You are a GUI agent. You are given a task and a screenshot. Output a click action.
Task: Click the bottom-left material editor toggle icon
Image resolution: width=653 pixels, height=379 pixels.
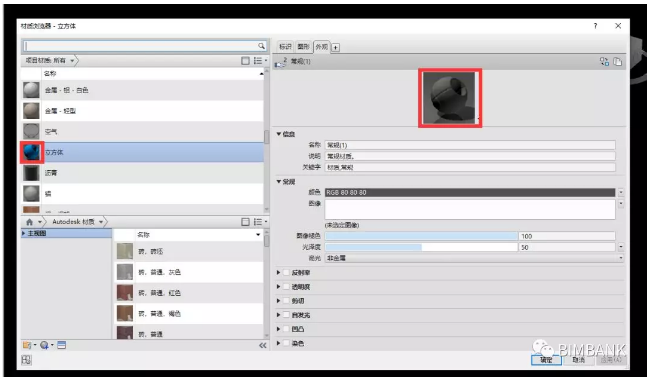click(x=26, y=360)
